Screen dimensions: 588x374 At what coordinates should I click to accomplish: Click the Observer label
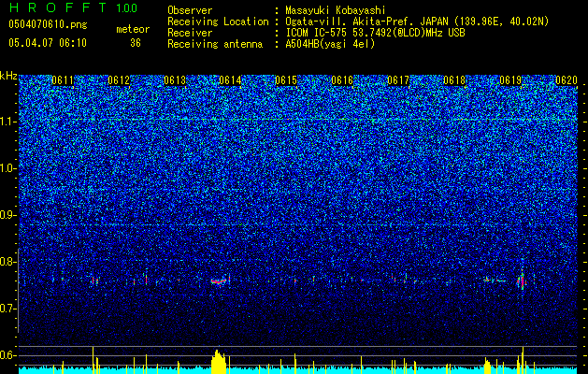[x=190, y=10]
